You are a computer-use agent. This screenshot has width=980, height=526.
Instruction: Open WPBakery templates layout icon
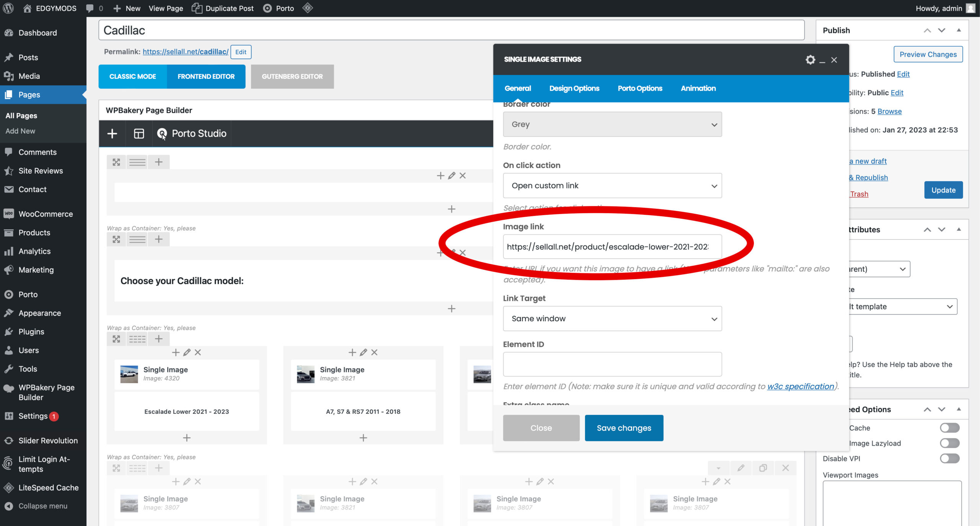click(x=139, y=134)
